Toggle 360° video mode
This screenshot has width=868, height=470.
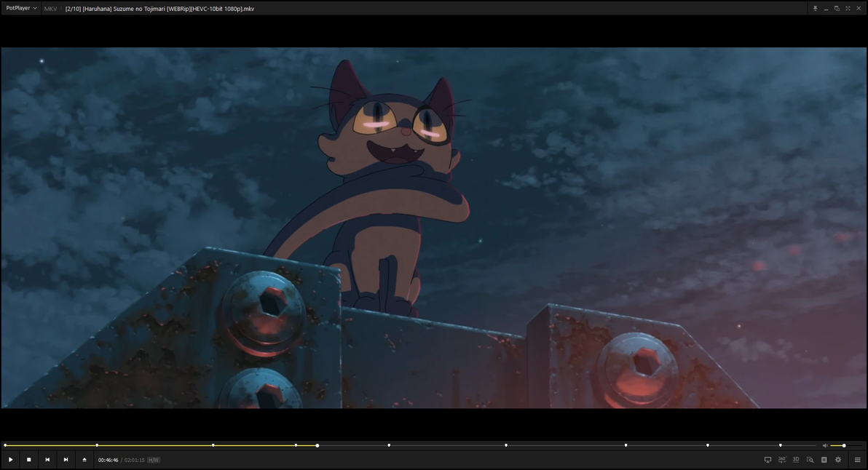(782, 460)
